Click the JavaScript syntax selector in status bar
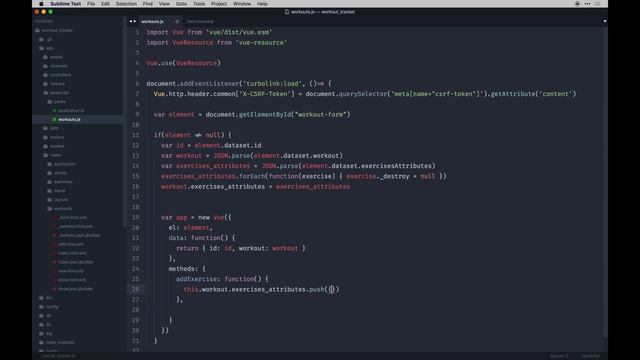640x360 pixels. click(590, 356)
